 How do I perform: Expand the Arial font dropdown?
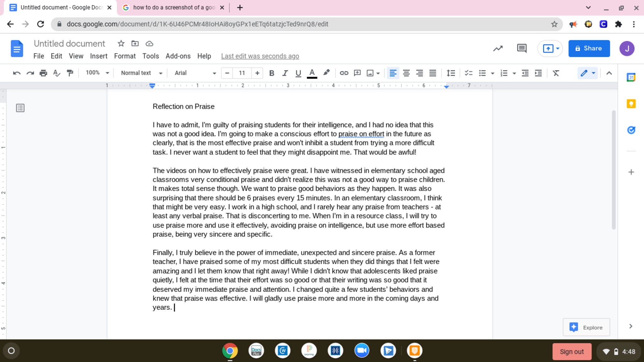195,73
